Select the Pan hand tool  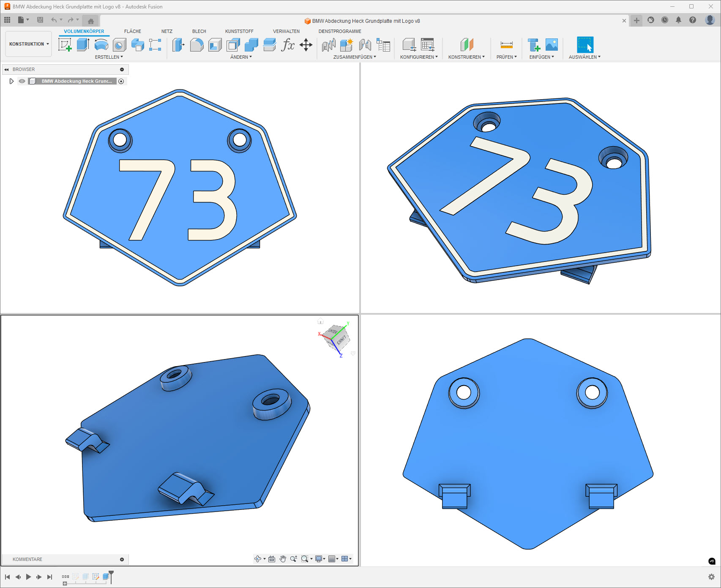point(283,559)
